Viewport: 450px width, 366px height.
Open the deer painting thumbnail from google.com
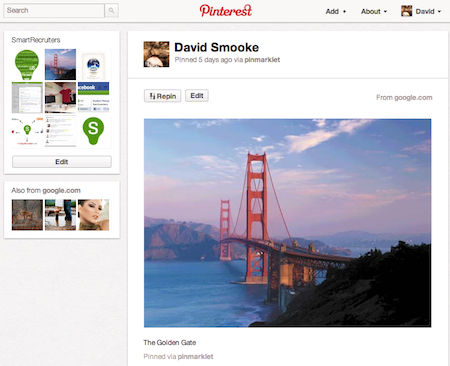tap(27, 215)
